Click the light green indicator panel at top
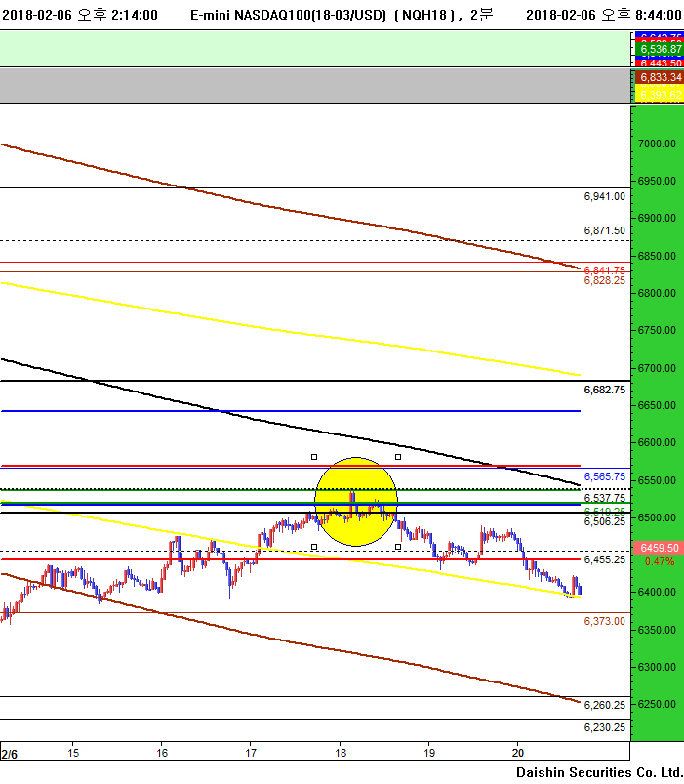684x784 pixels. coord(315,49)
